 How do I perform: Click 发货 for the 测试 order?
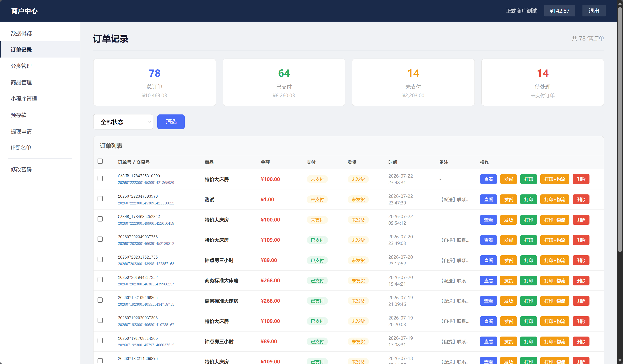[x=508, y=199]
